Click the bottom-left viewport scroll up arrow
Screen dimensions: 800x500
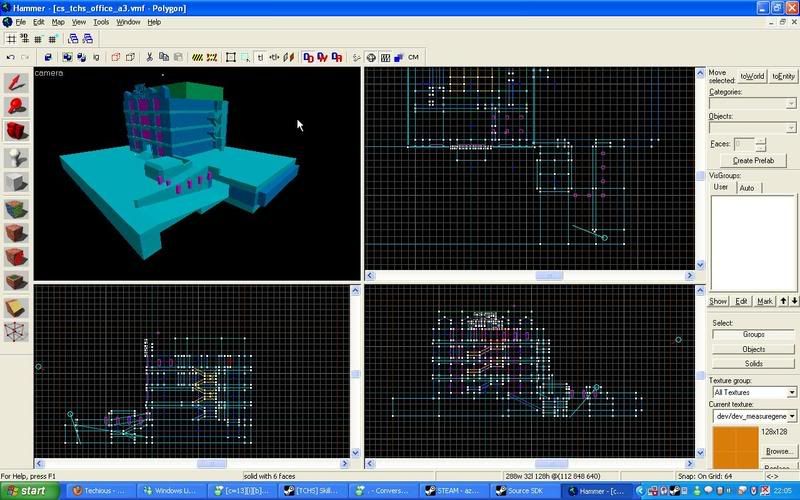click(x=355, y=290)
